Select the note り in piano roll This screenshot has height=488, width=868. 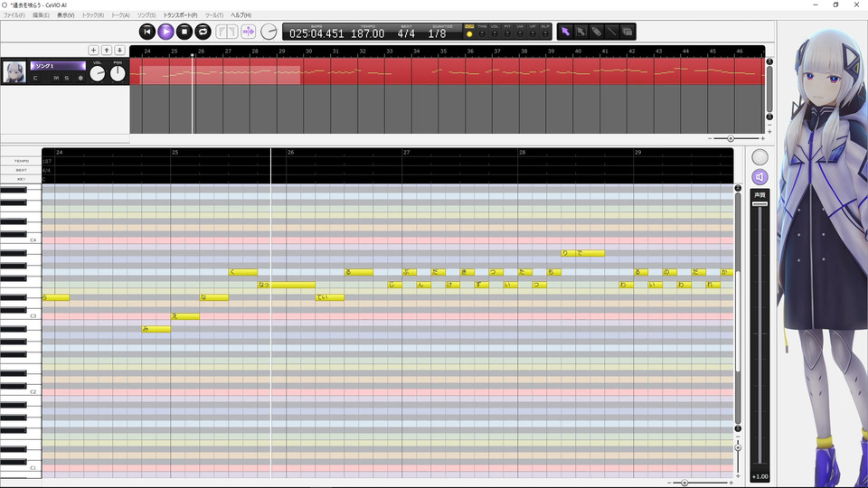click(x=569, y=253)
